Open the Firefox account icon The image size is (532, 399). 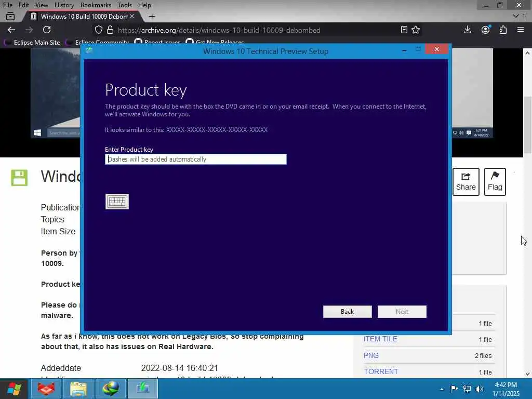pyautogui.click(x=486, y=30)
